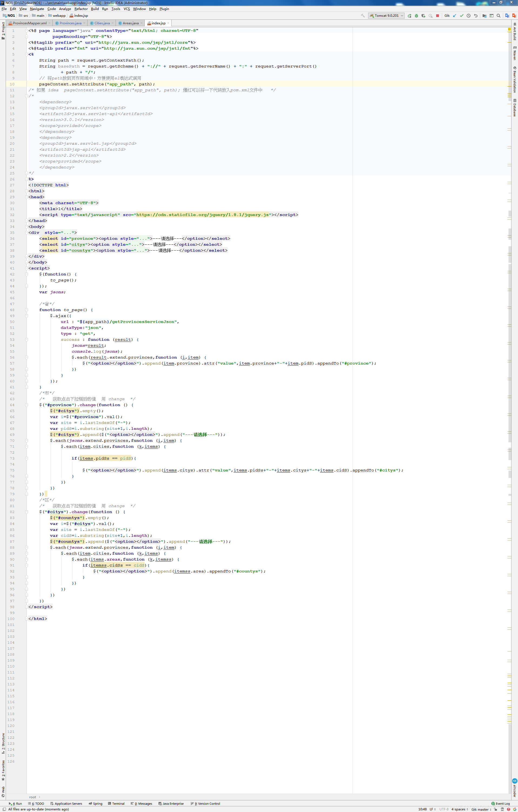Open the Git: master branch popup
Screen dimensions: 518x812
click(x=481, y=809)
